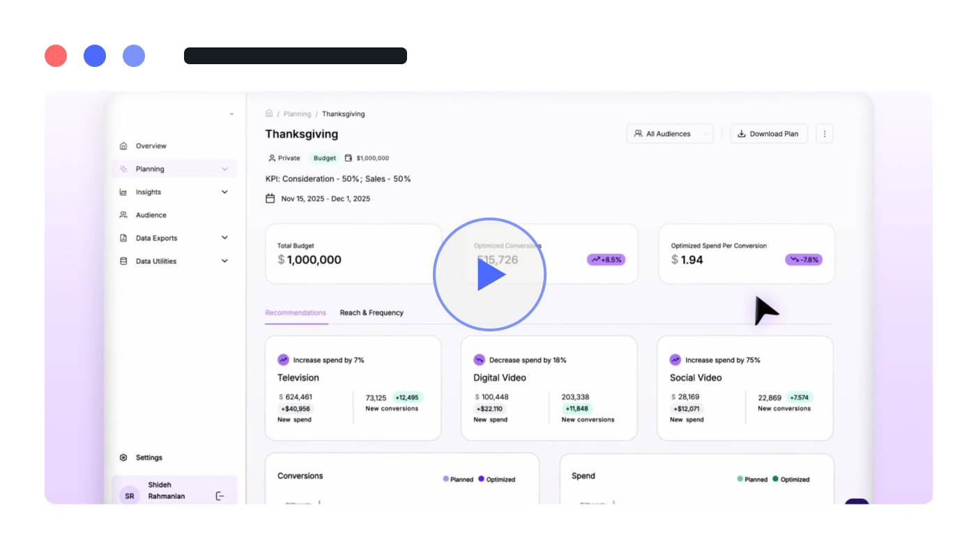Image resolution: width=980 pixels, height=549 pixels.
Task: Click the +8.5% trend badge
Action: coord(606,260)
